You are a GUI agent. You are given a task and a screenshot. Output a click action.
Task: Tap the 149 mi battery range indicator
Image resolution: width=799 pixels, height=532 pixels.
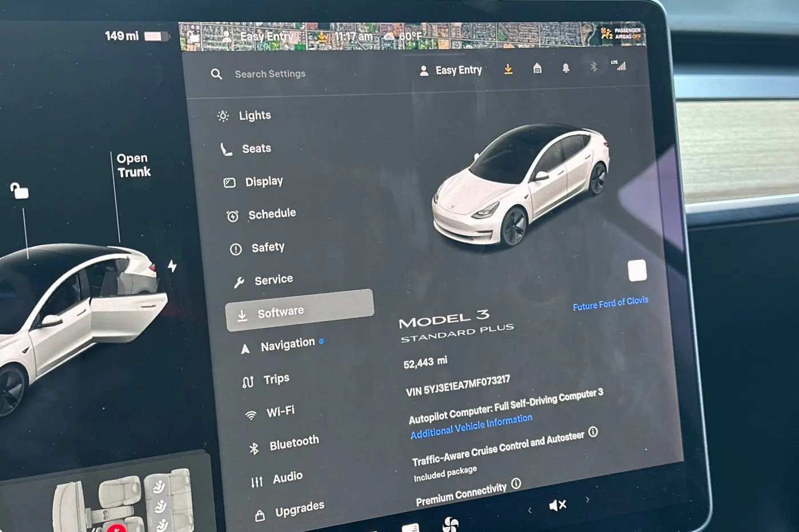coord(137,36)
